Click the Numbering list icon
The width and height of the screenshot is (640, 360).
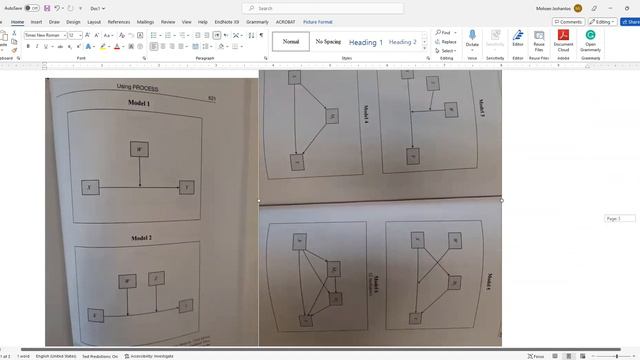pos(168,36)
